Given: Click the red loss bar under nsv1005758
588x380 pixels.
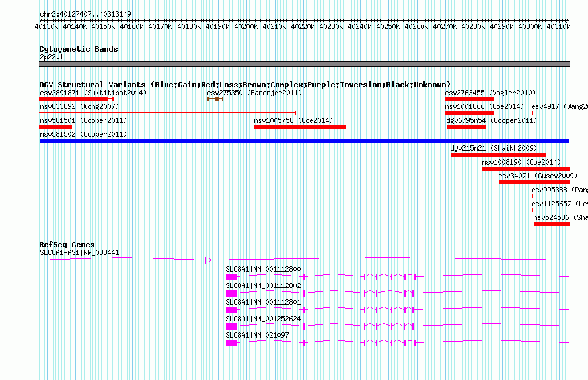Looking at the screenshot, I should [300, 127].
